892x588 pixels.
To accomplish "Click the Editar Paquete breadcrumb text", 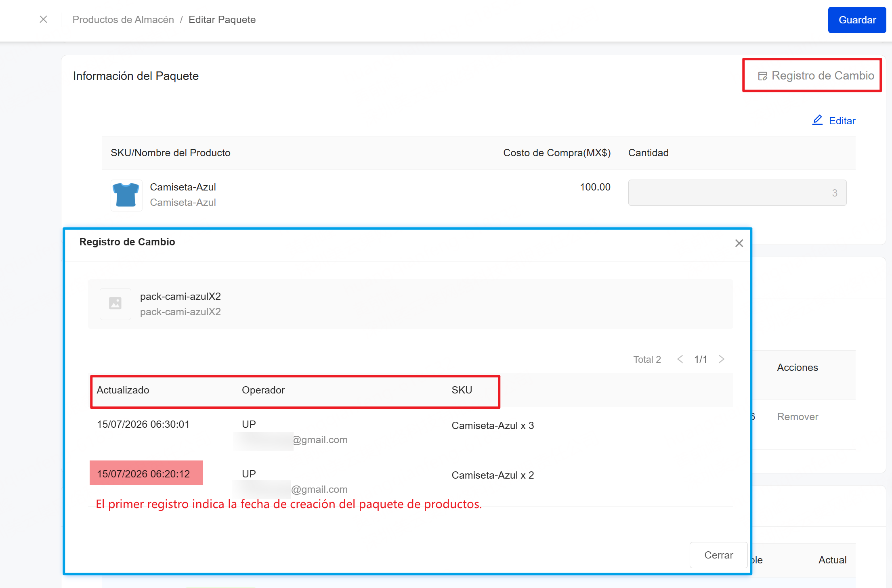I will click(x=222, y=19).
